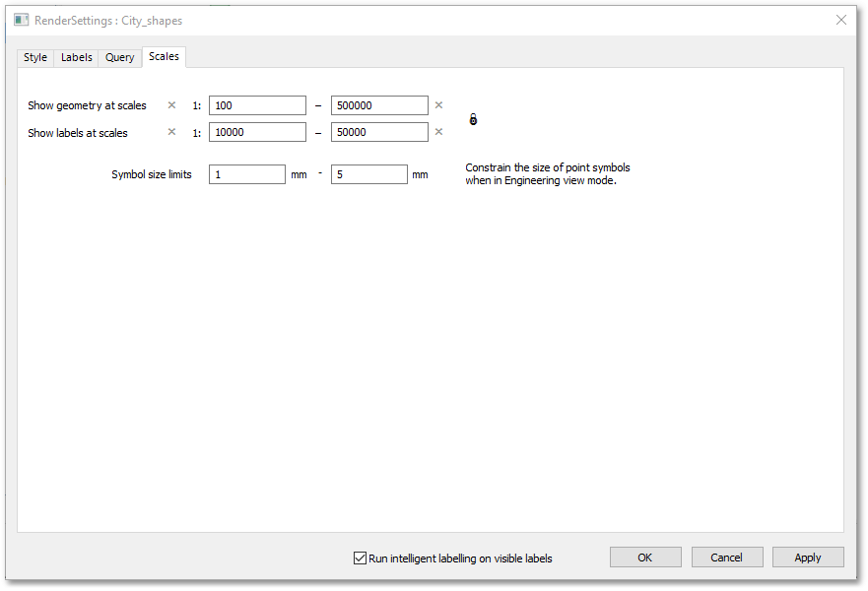
Task: Click the lock icon linking scale ranges
Action: tap(473, 119)
